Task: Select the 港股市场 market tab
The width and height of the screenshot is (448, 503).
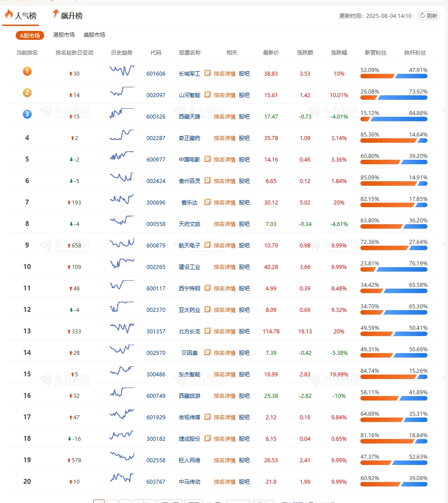Action: 64,35
